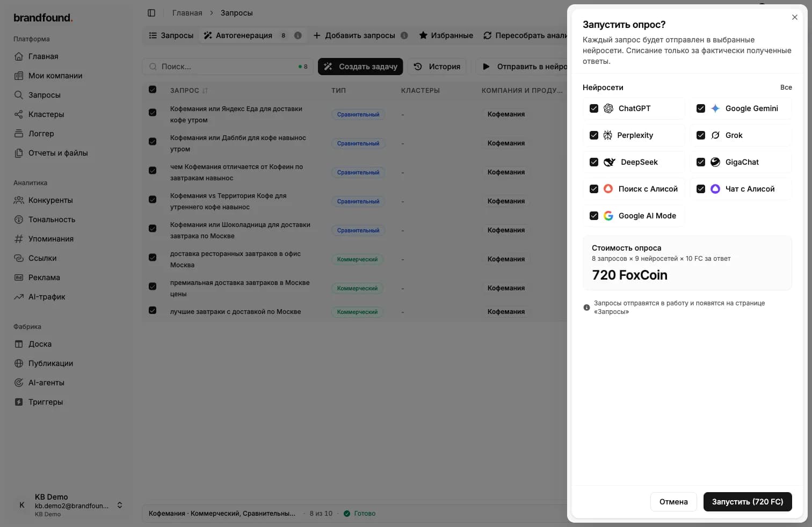
Task: Close the Запустить опрос dialog
Action: pyautogui.click(x=795, y=17)
